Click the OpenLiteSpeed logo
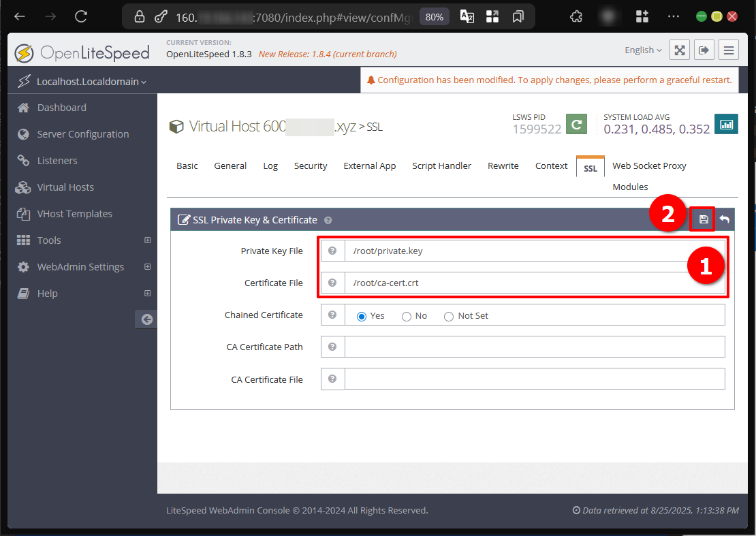Screen dimensions: 756x536 pyautogui.click(x=82, y=52)
